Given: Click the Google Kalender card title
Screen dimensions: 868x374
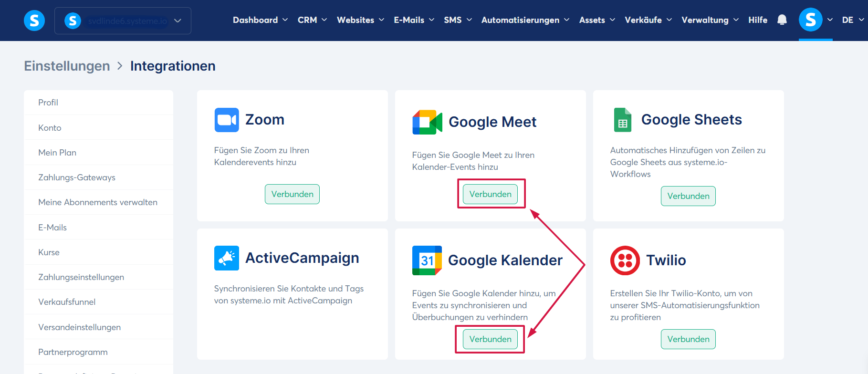Looking at the screenshot, I should (x=505, y=260).
